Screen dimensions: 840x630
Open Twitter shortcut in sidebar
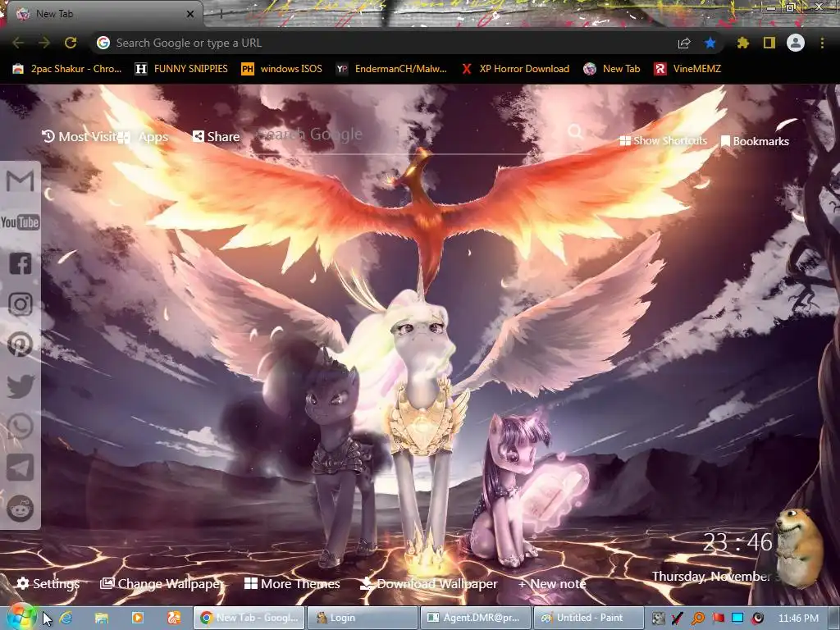(20, 386)
